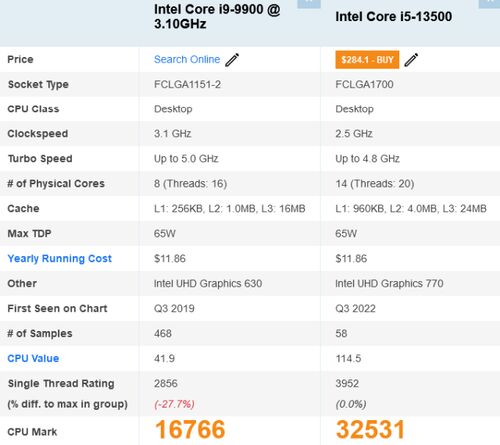
Task: Click the Intel UHD Graphics 770 text
Action: pos(389,283)
